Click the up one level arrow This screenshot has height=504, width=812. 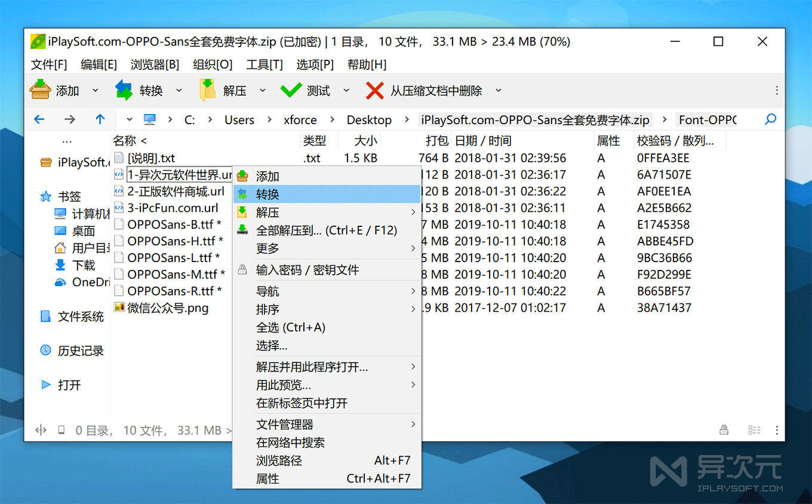(x=100, y=119)
